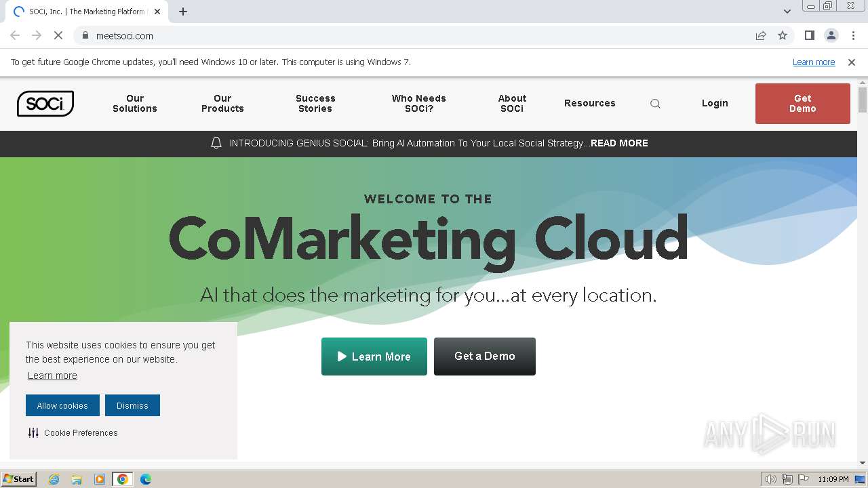Open the About SOCi menu item

[512, 104]
